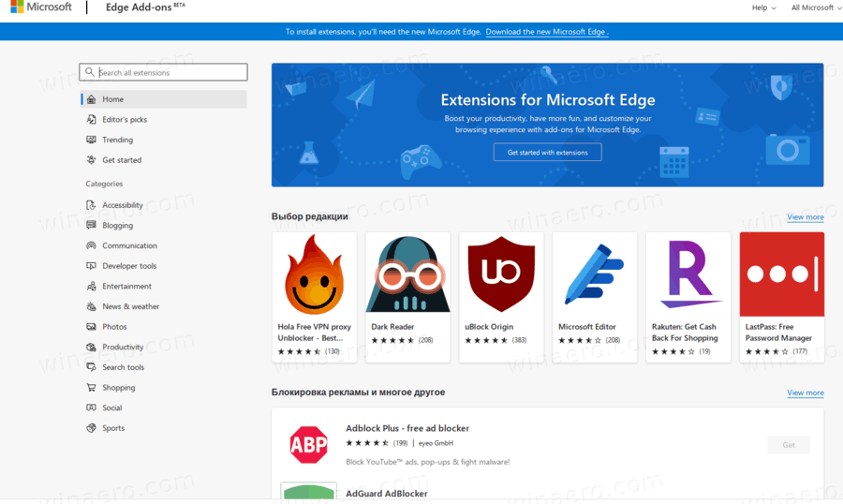Focus the Search all extensions field
Image resolution: width=843 pixels, height=504 pixels.
[163, 72]
